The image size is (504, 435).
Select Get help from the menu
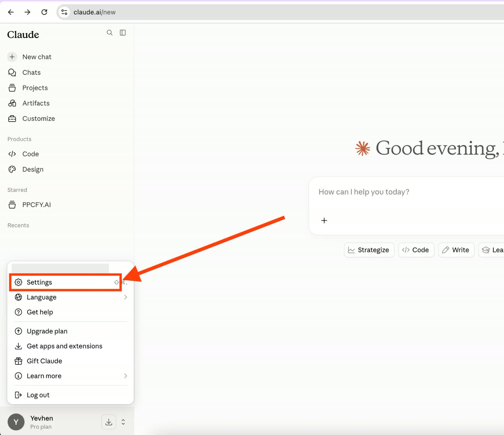point(71,312)
